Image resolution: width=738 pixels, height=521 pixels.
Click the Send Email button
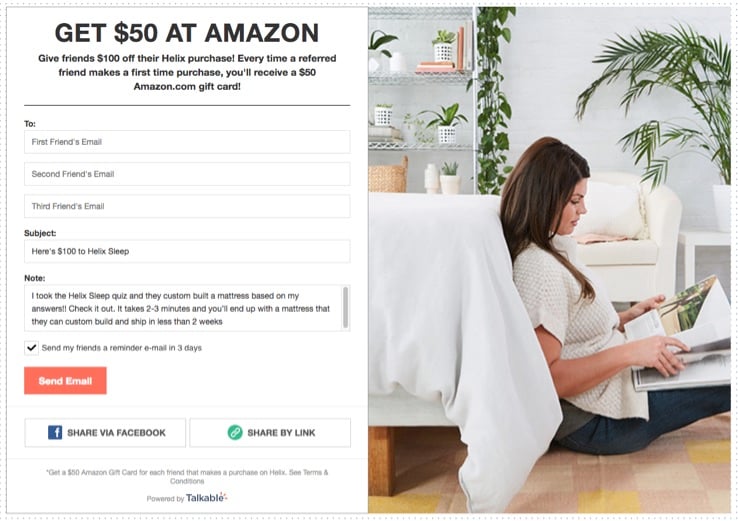[65, 381]
